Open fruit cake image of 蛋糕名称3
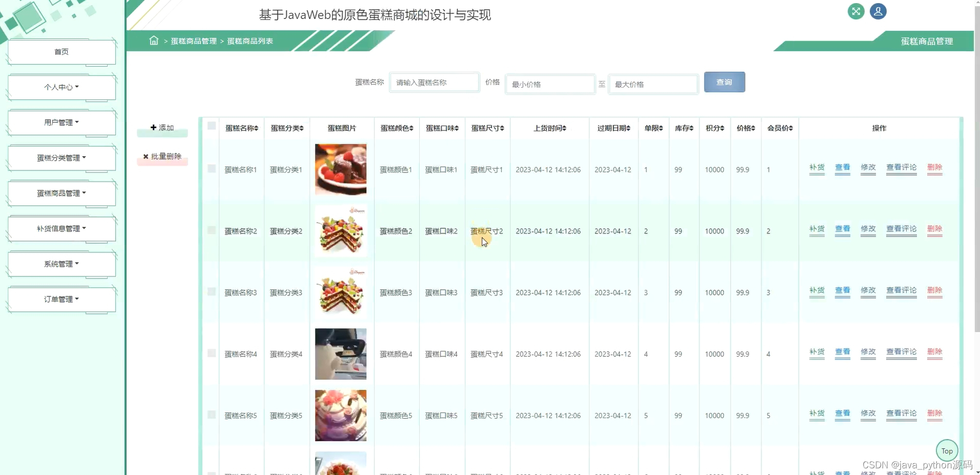Image resolution: width=980 pixels, height=475 pixels. [341, 292]
